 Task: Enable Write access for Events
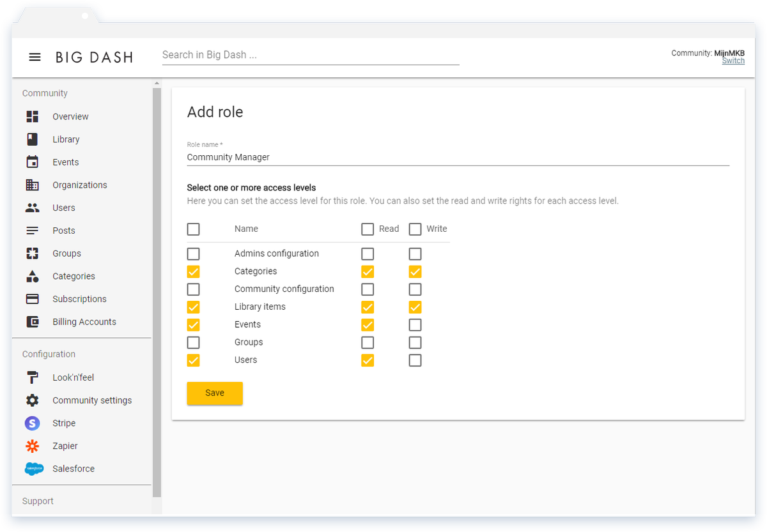click(x=415, y=324)
